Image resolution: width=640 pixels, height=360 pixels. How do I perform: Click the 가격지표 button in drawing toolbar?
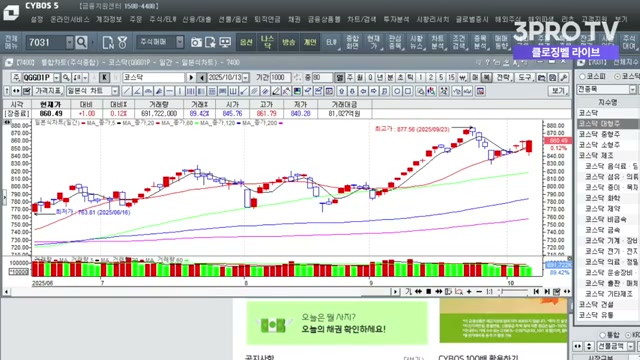point(48,91)
